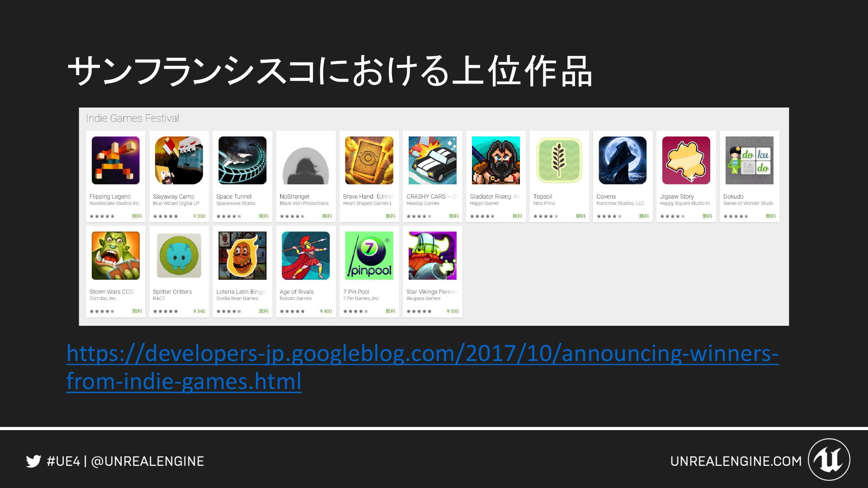Choose the Brave Hand card game icon
This screenshot has height=488, width=868.
pyautogui.click(x=369, y=160)
